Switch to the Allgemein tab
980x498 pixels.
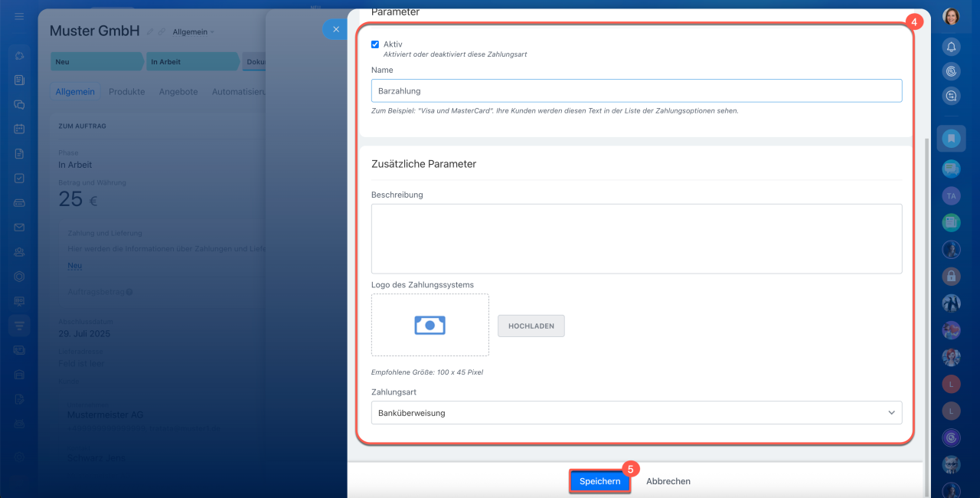coord(75,91)
